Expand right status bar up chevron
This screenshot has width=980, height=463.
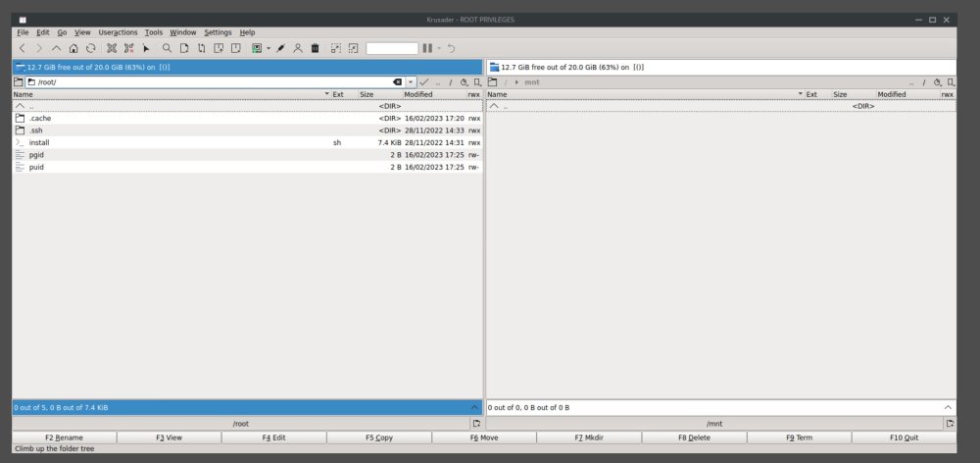click(x=949, y=407)
